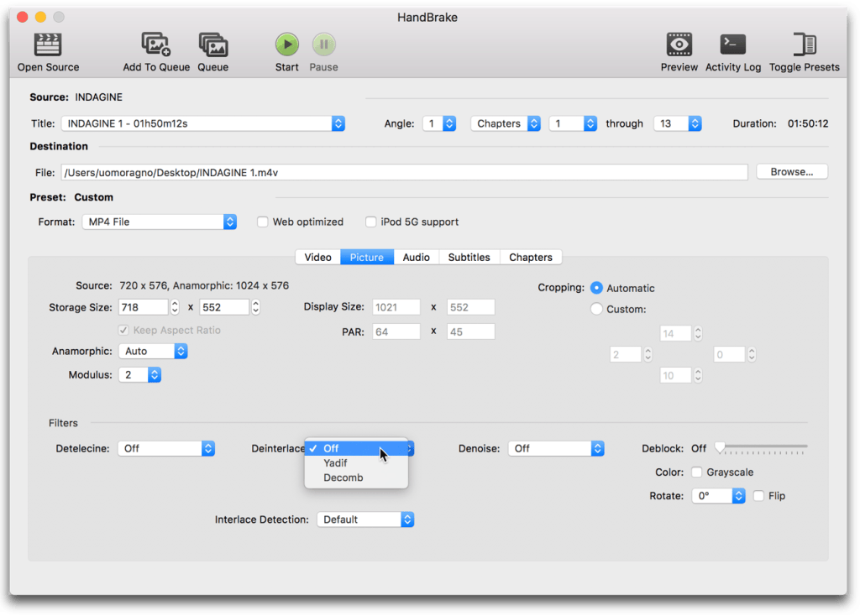The image size is (860, 616).
Task: Click the Pause encoding icon
Action: coord(323,45)
